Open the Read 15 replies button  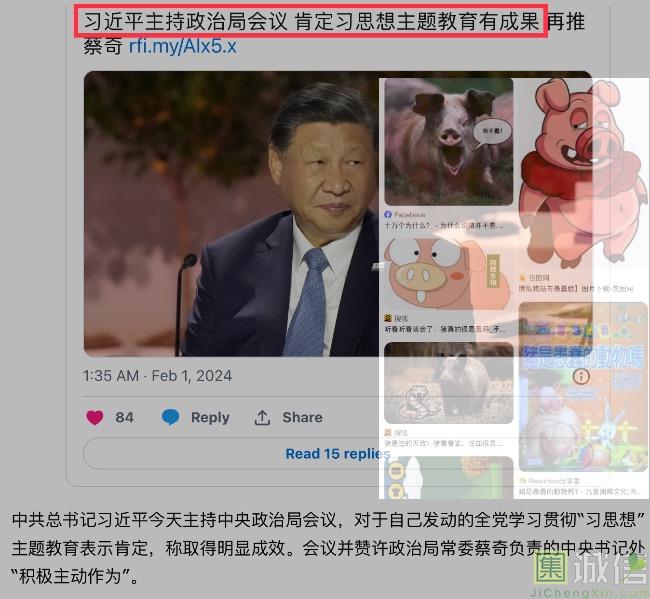[x=338, y=453]
